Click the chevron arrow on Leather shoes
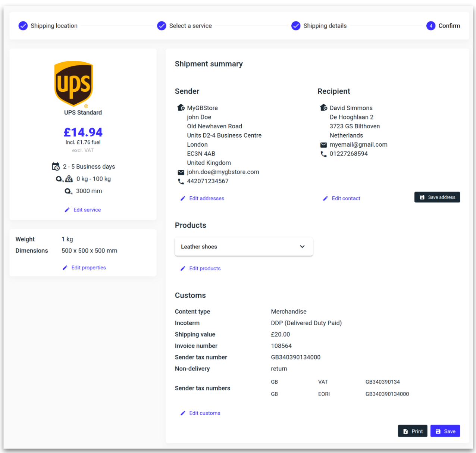The height and width of the screenshot is (453, 476). click(x=302, y=247)
